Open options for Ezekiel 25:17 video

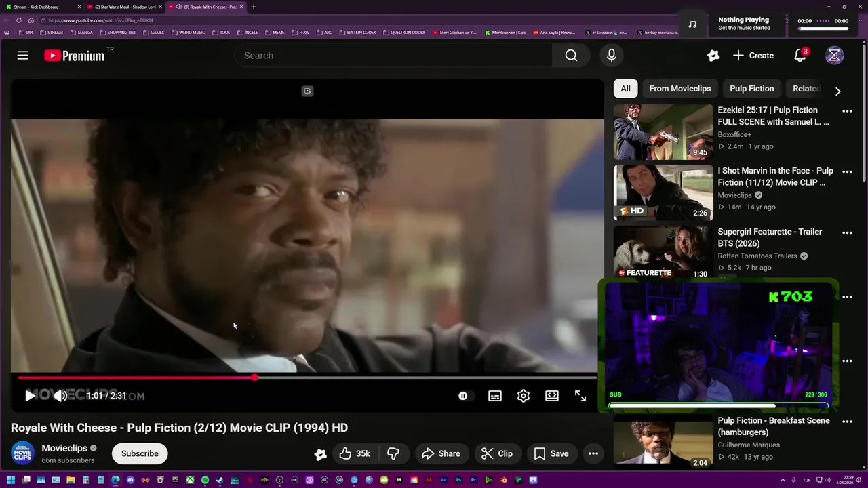[847, 111]
